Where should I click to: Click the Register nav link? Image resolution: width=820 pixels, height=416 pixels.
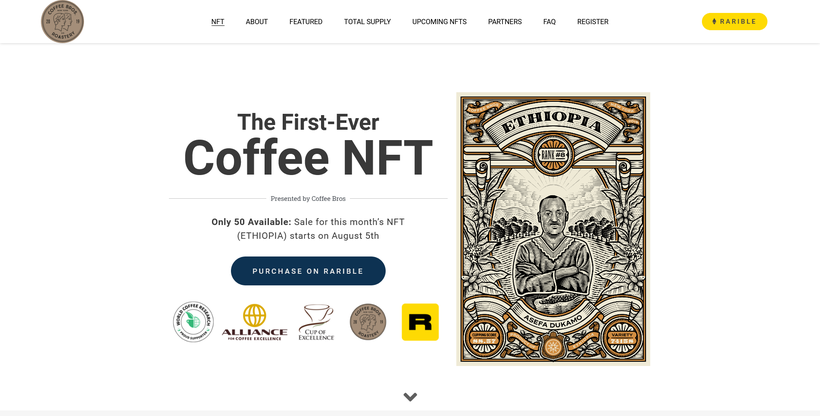click(x=593, y=21)
